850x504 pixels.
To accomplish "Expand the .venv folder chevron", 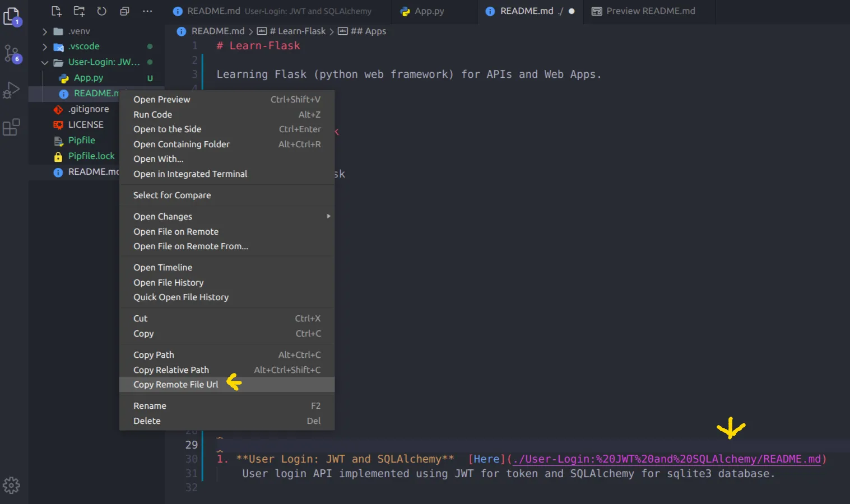I will 45,31.
